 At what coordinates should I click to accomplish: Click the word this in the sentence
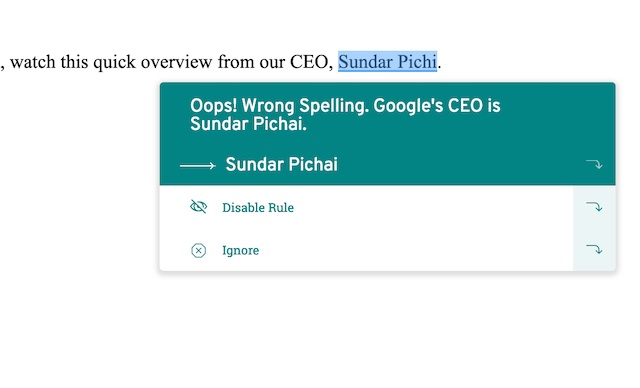74,62
